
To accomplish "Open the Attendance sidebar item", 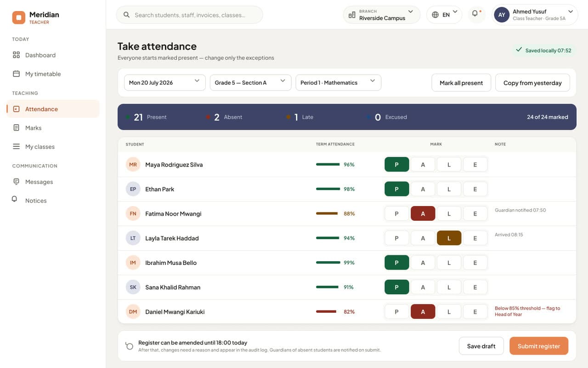I will [53, 109].
